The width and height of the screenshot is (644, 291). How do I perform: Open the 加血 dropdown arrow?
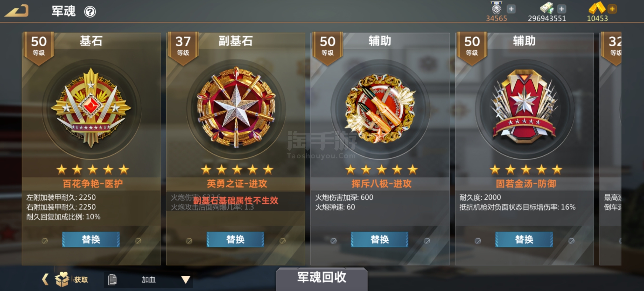point(186,280)
